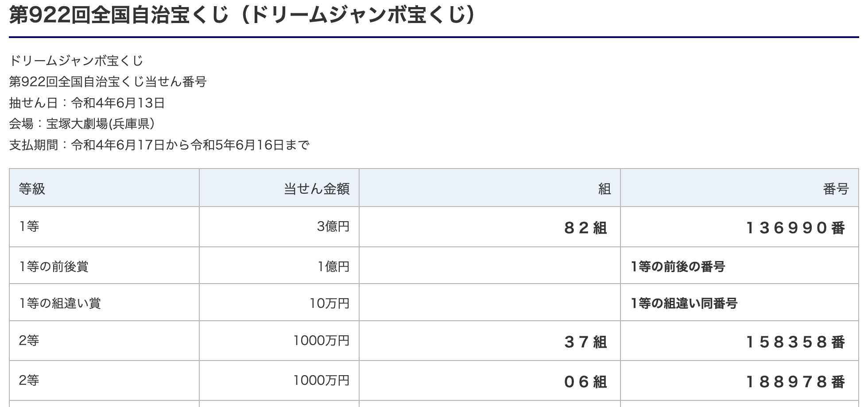The image size is (868, 407).
Task: Click the 1等 row label
Action: point(29,227)
